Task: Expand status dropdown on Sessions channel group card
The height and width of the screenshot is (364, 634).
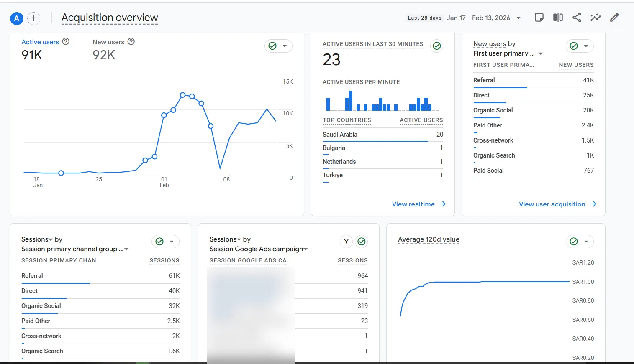Action: coord(172,242)
